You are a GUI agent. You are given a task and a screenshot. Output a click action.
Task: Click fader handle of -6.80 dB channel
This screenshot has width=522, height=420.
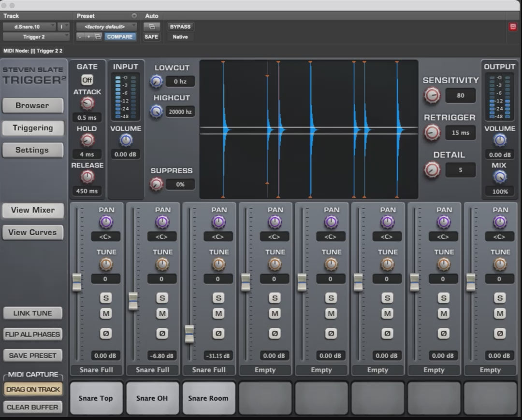133,301
